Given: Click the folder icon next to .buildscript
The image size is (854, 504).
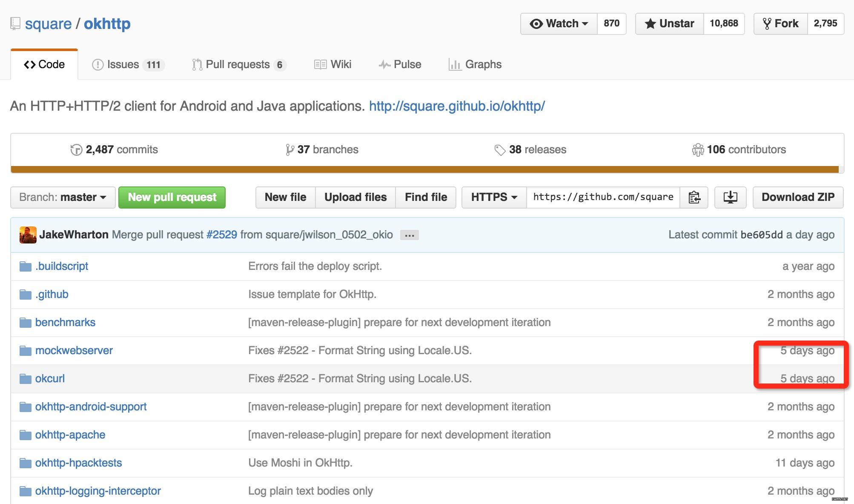Looking at the screenshot, I should click(x=26, y=266).
